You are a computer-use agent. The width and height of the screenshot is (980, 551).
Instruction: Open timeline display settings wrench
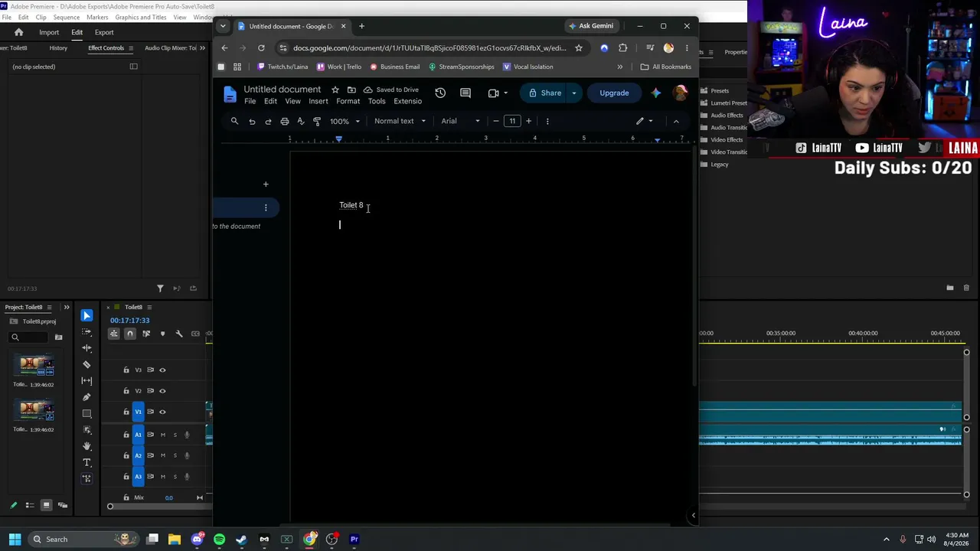pyautogui.click(x=179, y=334)
